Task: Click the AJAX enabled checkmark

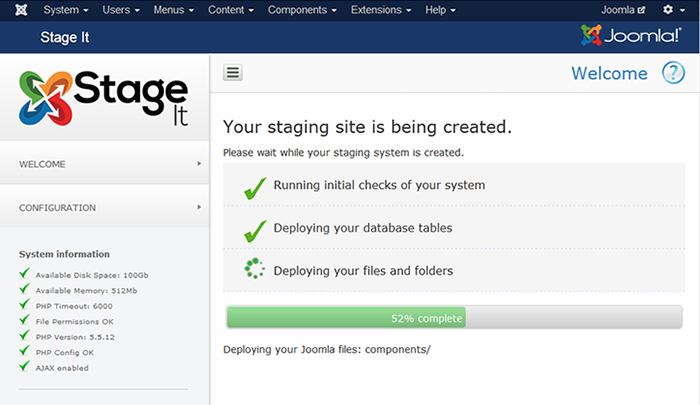Action: point(25,366)
